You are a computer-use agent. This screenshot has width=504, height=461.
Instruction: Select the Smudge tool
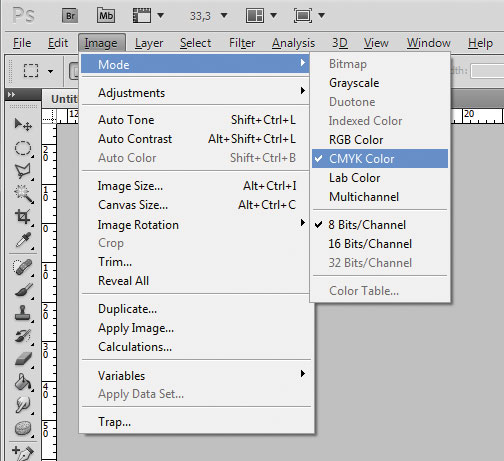pyautogui.click(x=23, y=405)
